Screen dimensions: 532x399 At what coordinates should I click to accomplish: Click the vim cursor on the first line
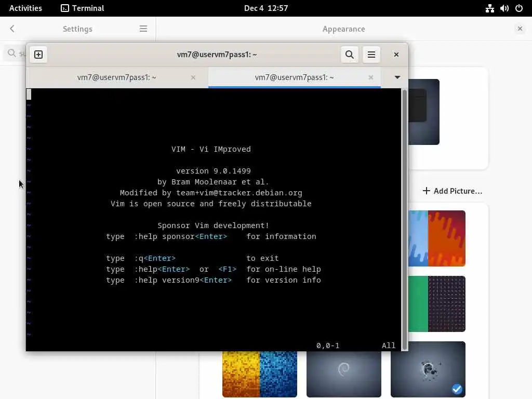click(x=29, y=95)
